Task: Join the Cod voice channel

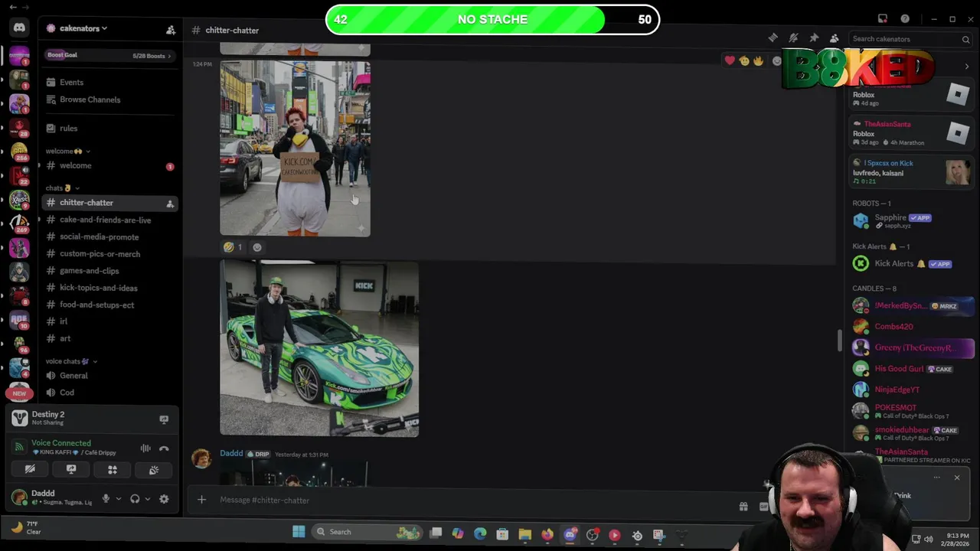Action: 67,393
